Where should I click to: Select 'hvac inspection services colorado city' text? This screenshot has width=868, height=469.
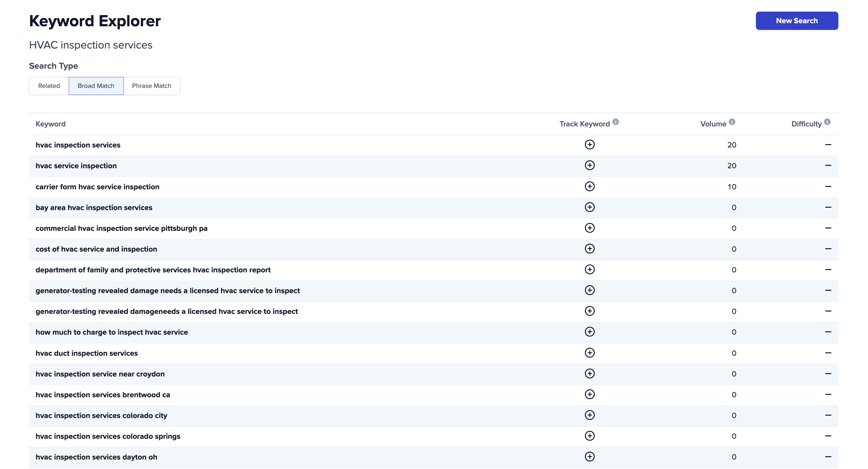[x=101, y=416]
